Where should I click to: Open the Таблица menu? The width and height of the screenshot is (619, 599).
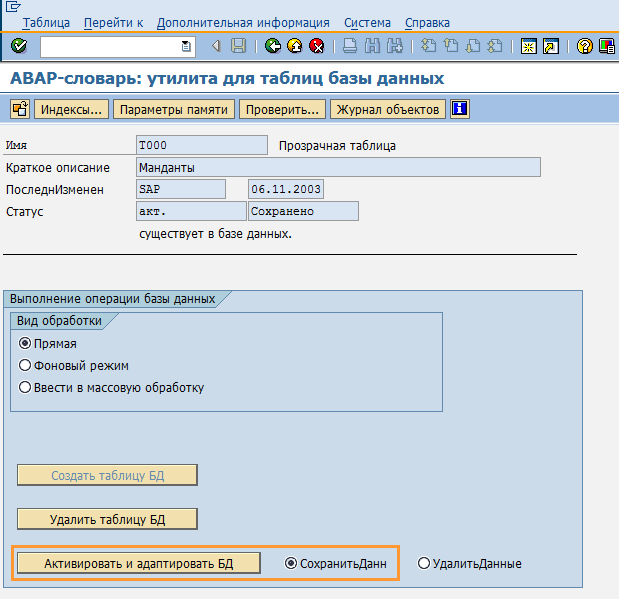point(46,22)
